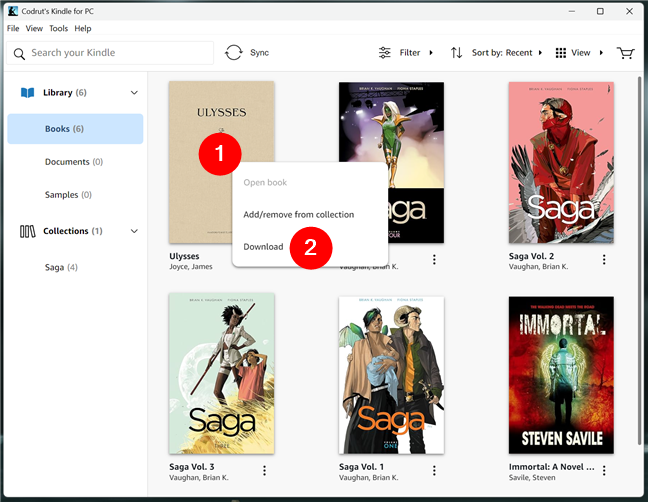Select Documents (0) in the sidebar
Screen dimensions: 648x502
click(x=74, y=162)
